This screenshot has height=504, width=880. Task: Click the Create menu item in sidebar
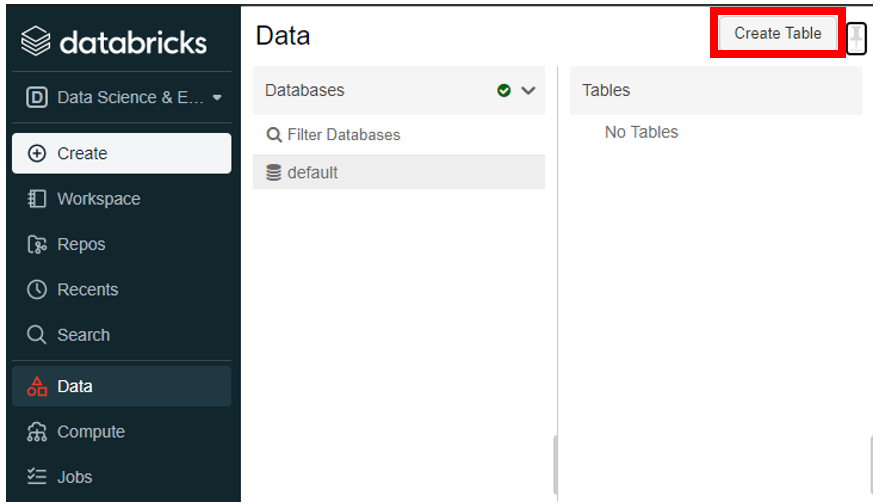point(121,153)
